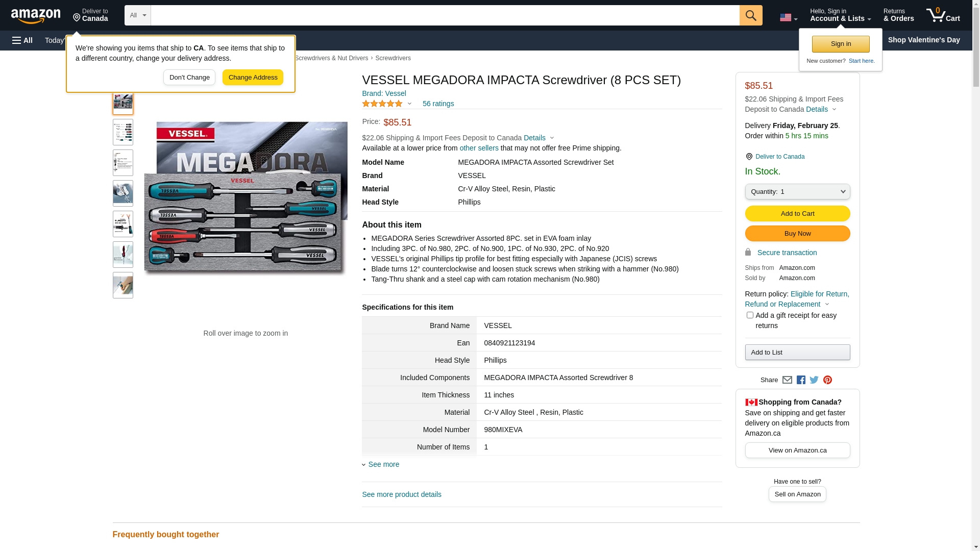Enable gift receipt checkbox

tap(750, 315)
